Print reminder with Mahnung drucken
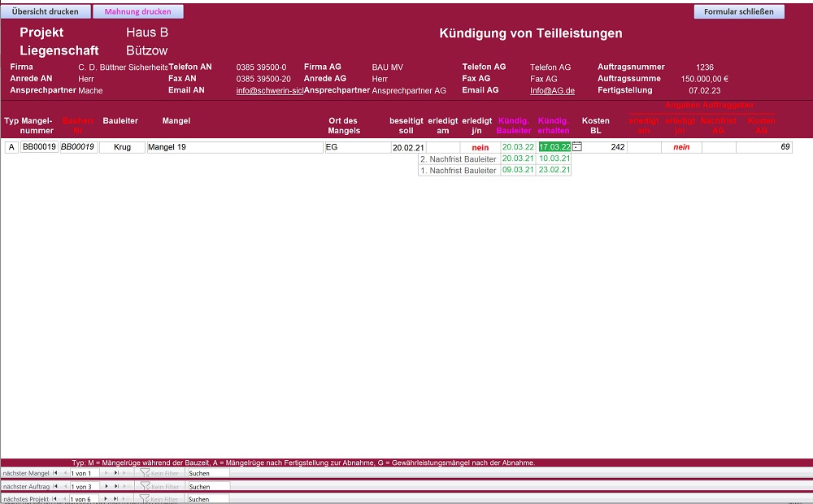The image size is (813, 504). (138, 11)
